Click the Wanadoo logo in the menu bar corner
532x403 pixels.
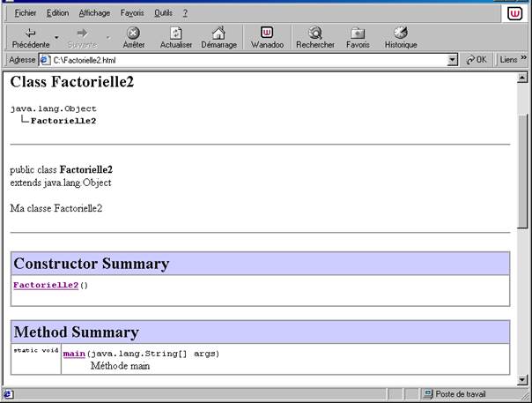point(515,13)
